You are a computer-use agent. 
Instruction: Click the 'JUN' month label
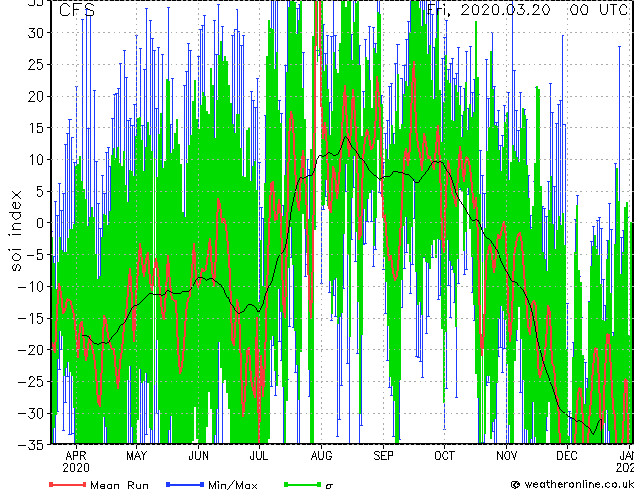click(199, 456)
